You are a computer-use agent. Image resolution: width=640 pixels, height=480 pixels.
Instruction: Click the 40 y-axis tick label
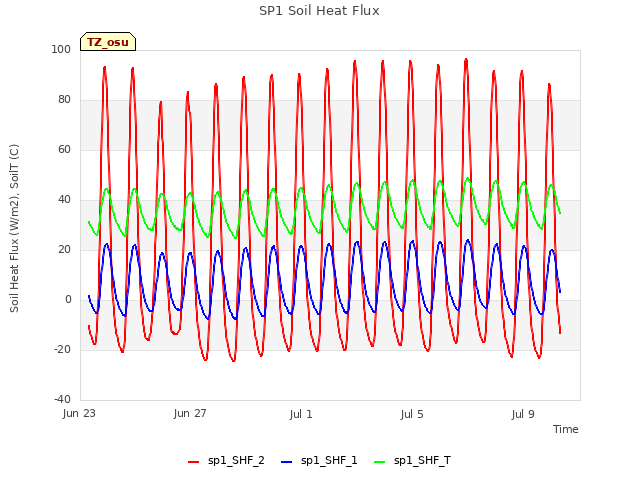tap(64, 200)
